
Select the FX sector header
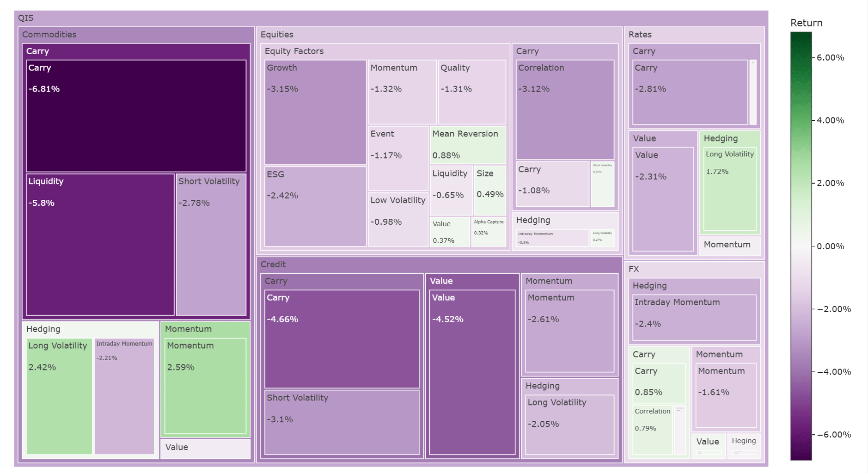tap(694, 269)
